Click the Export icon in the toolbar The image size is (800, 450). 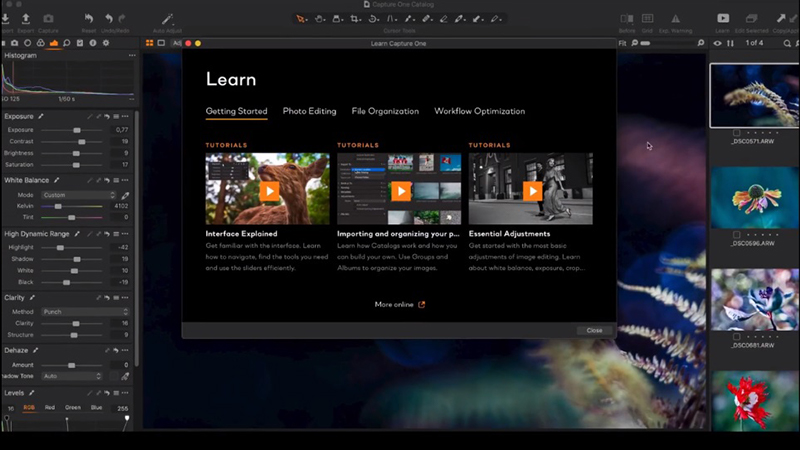click(26, 19)
